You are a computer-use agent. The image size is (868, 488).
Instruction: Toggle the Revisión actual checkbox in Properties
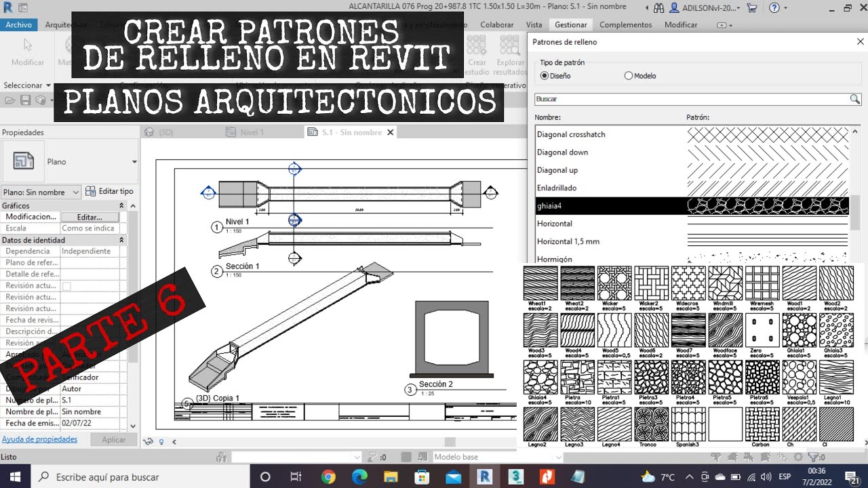pos(66,286)
